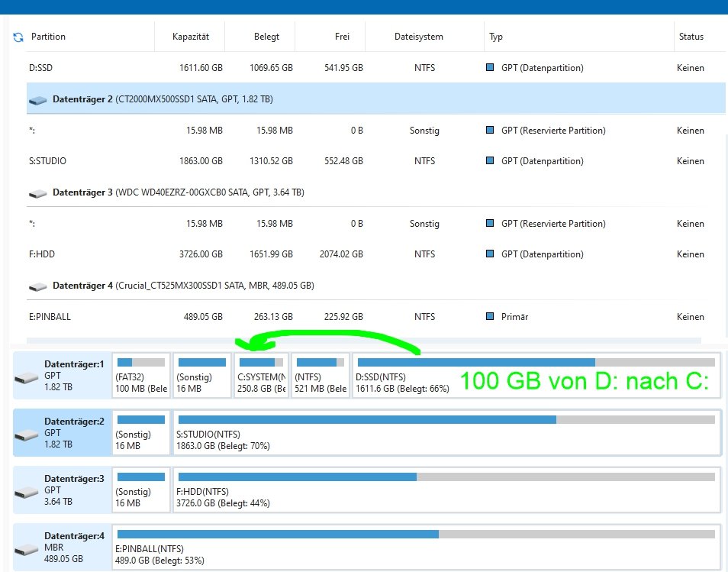Click the 2074.02 GB free space value
This screenshot has width=728, height=572.
pyautogui.click(x=341, y=254)
